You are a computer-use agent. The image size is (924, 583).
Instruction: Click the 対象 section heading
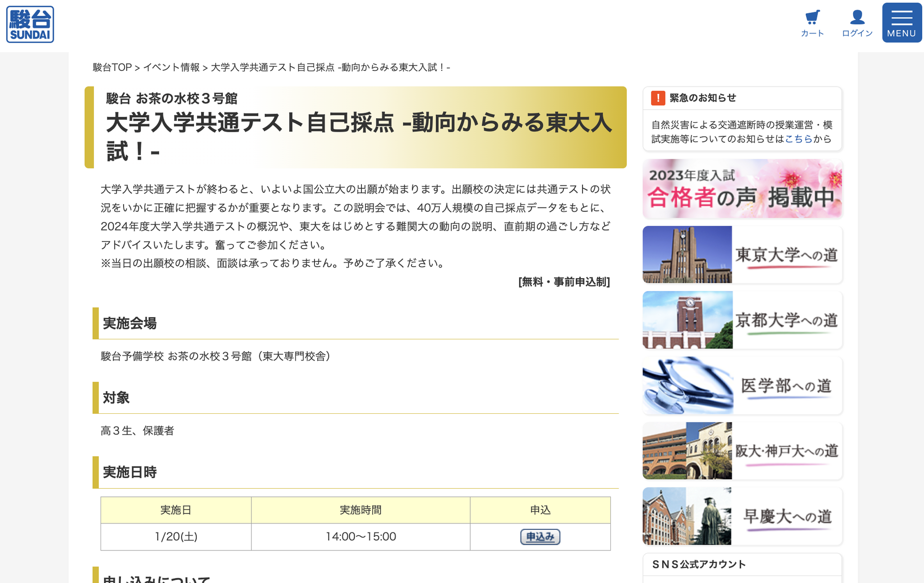click(116, 398)
